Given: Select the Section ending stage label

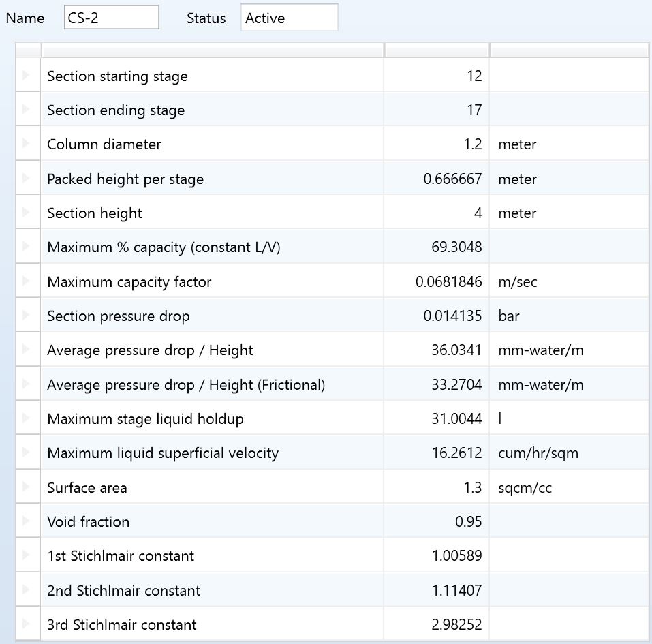Looking at the screenshot, I should 116,110.
